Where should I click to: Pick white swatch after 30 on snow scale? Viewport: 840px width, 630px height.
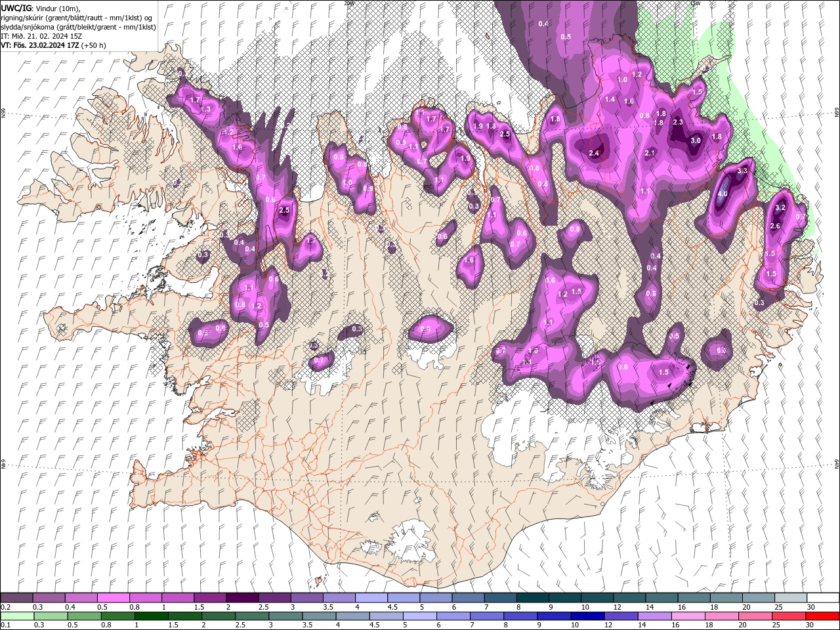click(x=823, y=598)
